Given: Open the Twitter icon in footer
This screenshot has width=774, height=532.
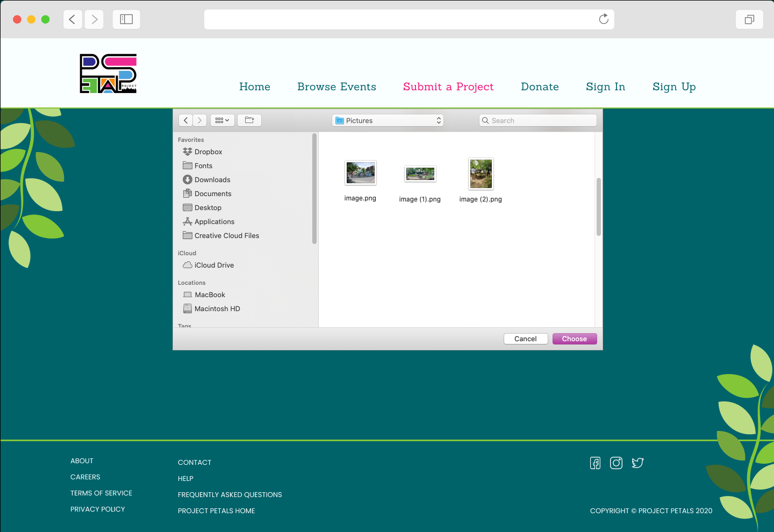Looking at the screenshot, I should pos(638,463).
